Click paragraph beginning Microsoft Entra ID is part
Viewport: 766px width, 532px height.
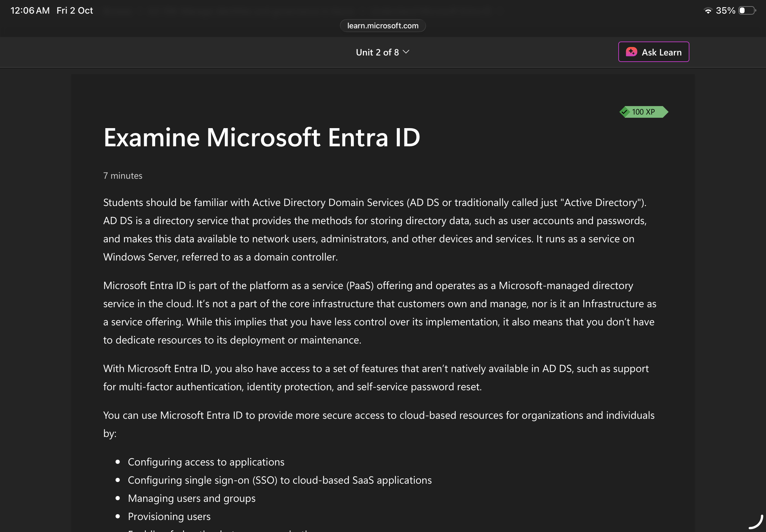(379, 313)
